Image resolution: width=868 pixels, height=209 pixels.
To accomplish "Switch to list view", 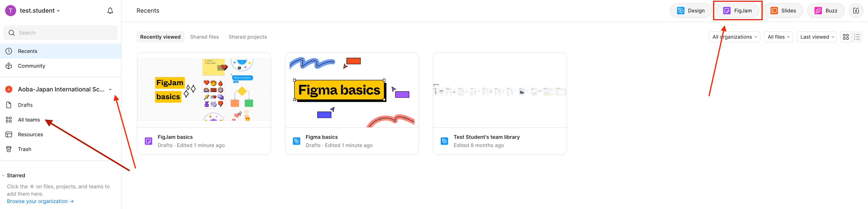I will (856, 37).
